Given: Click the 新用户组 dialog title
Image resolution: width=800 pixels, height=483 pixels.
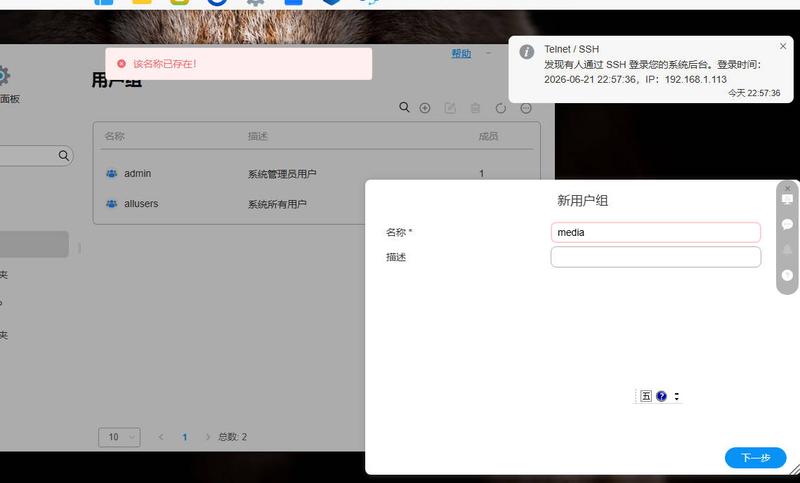Looking at the screenshot, I should (x=582, y=200).
